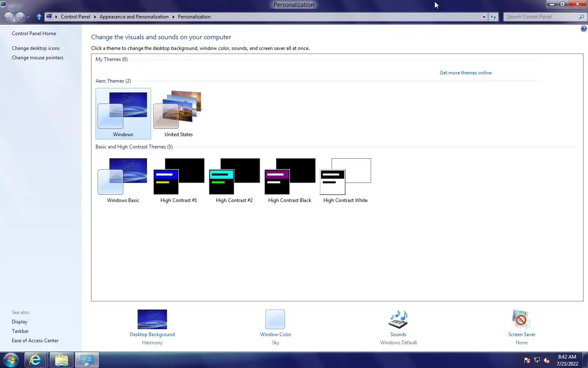
Task: Select the Windows Aero theme
Action: click(x=123, y=114)
